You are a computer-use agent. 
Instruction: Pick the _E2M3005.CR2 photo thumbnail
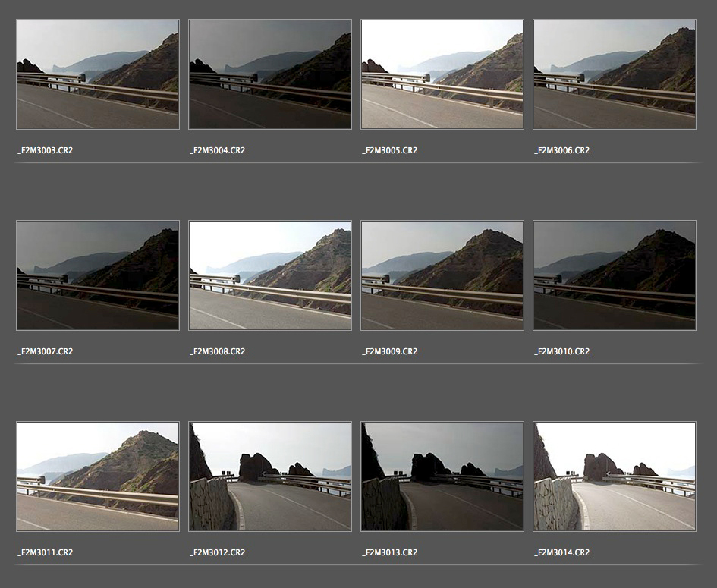tap(442, 74)
